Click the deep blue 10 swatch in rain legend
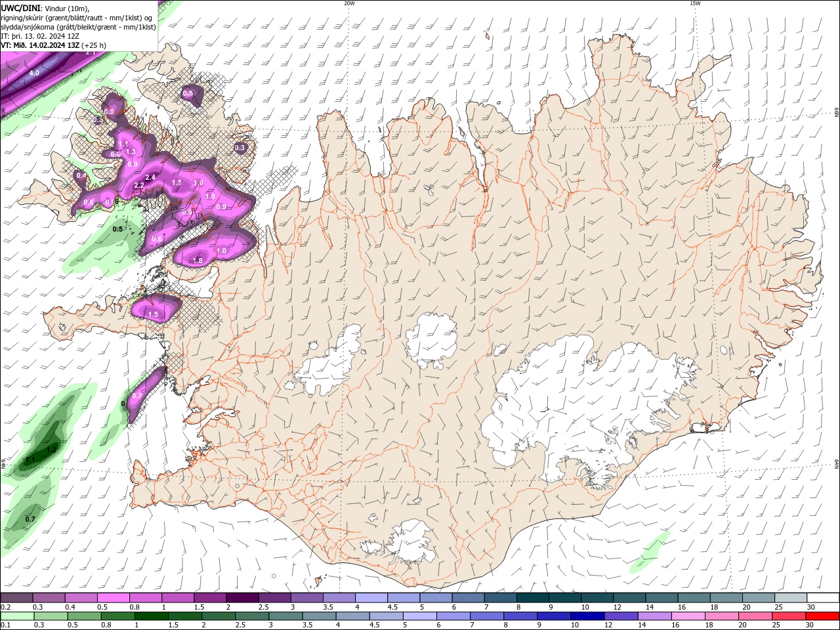840x630 pixels. 587,616
